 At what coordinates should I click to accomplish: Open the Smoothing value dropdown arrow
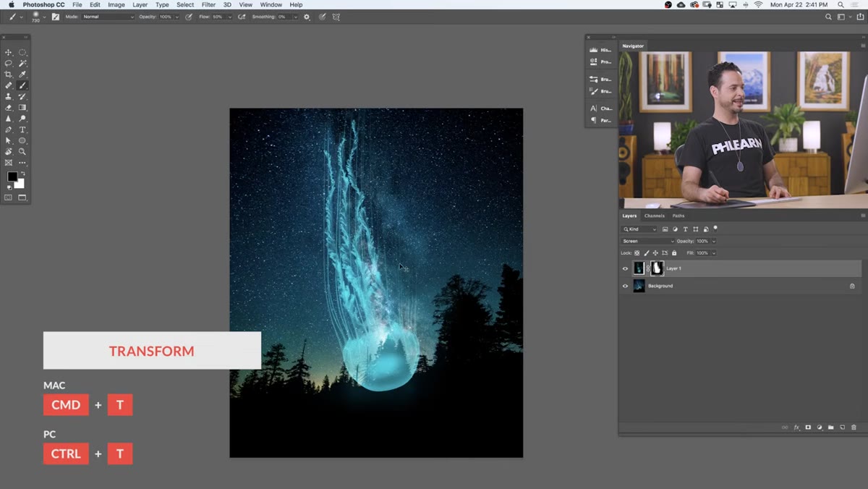(297, 17)
